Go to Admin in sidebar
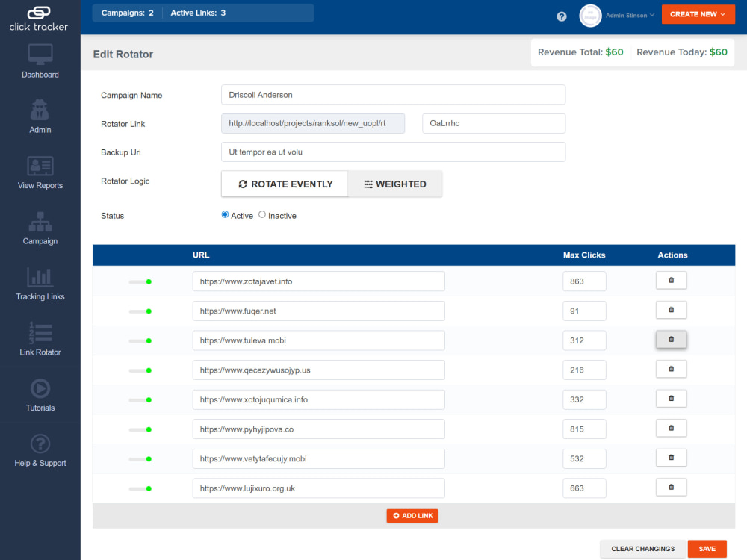 40,130
